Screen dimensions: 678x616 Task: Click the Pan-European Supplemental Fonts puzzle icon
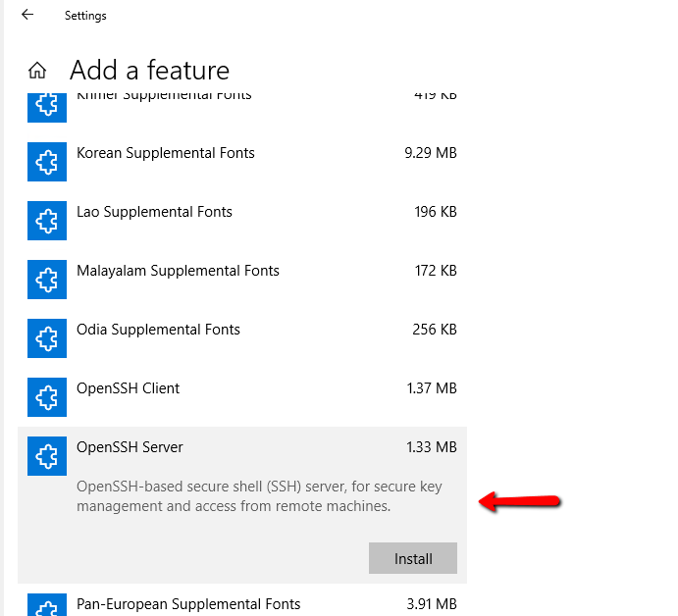click(x=47, y=605)
